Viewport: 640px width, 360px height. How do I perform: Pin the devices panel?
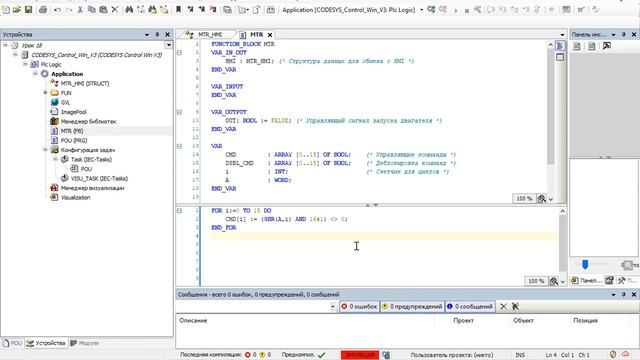tap(157, 35)
